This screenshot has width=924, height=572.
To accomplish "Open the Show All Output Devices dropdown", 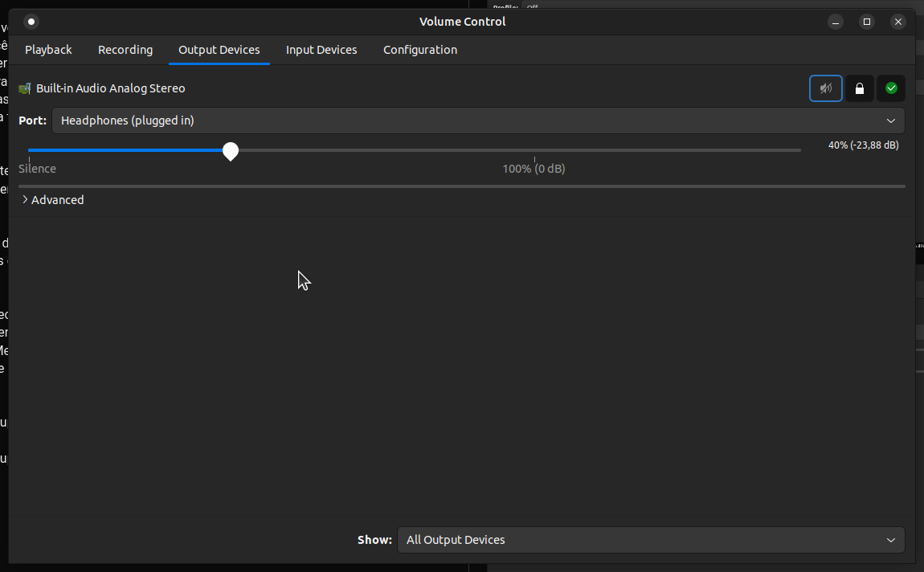I will (651, 540).
